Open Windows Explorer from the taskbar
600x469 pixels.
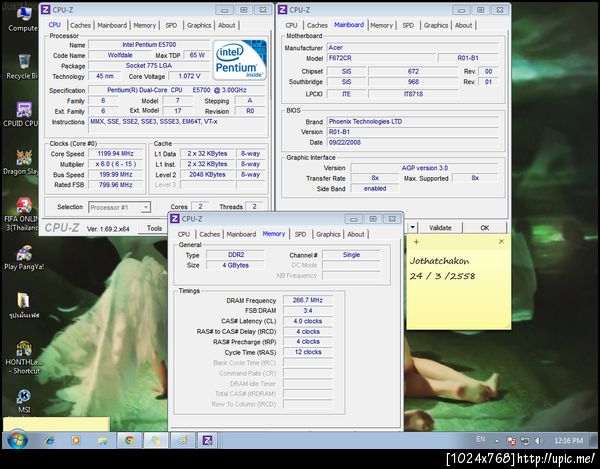(103, 440)
